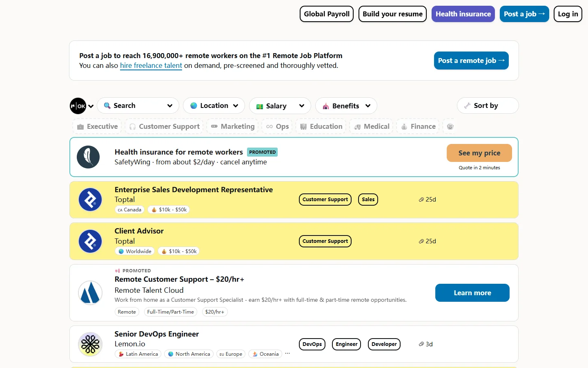This screenshot has height=368, width=588.
Task: Click the Remote tag on Remote Talent Cloud
Action: [127, 312]
